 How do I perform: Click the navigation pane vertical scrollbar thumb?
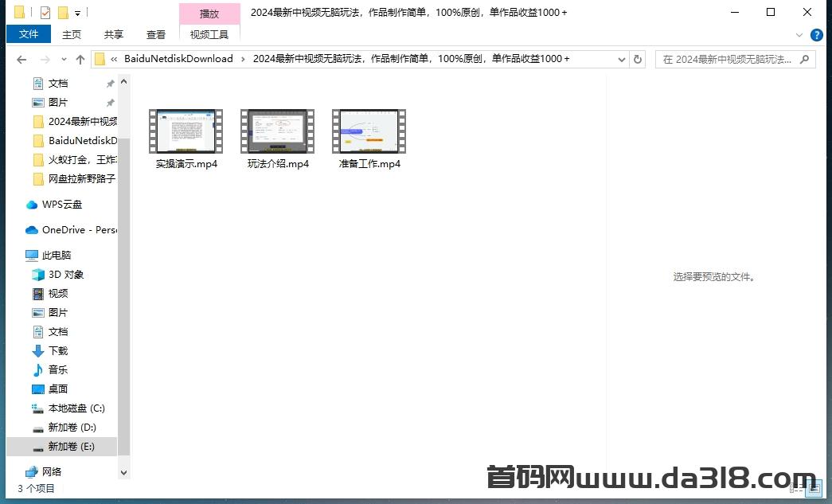click(123, 296)
